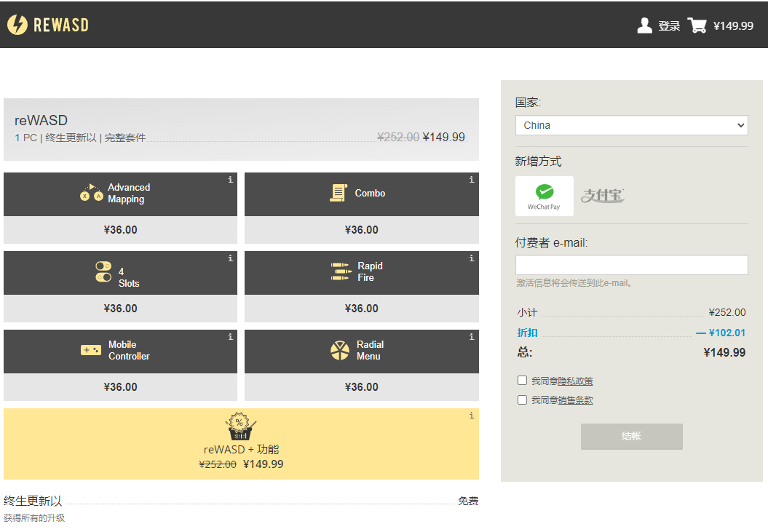
Task: Select the Rapid Fire feature tile
Action: pos(361,272)
